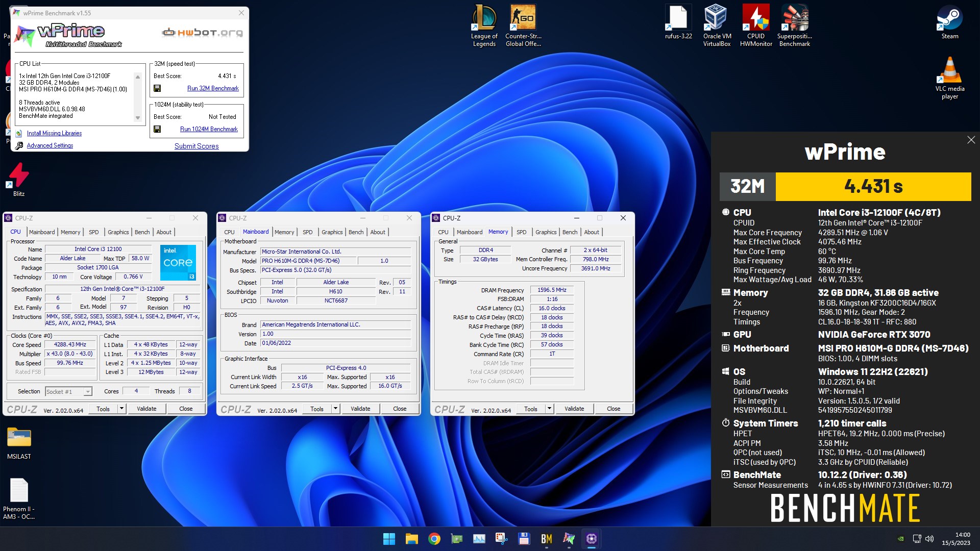
Task: Open Counter-Strike Global Offensive desktop icon
Action: pyautogui.click(x=523, y=26)
